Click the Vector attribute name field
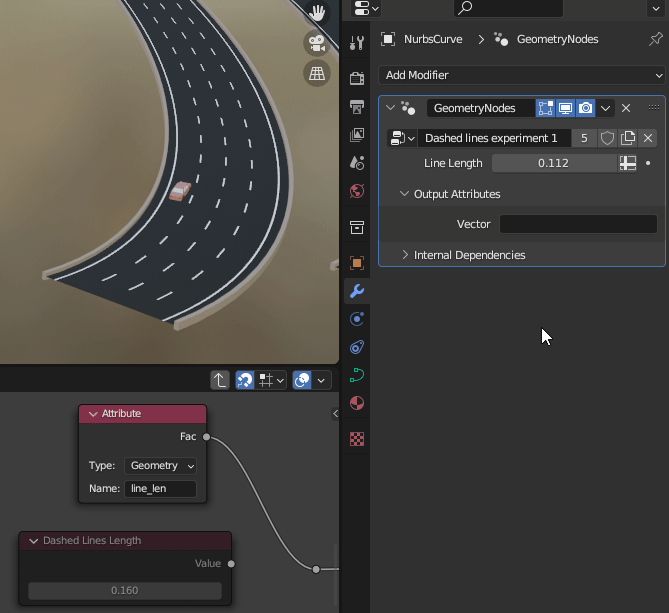The width and height of the screenshot is (669, 613). (578, 224)
